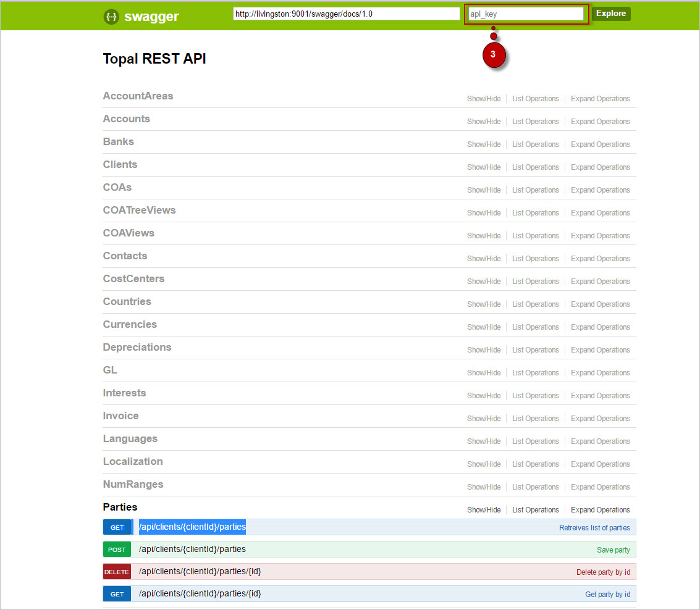The image size is (700, 610).
Task: Click the Retreives list of parties link
Action: pyautogui.click(x=594, y=528)
